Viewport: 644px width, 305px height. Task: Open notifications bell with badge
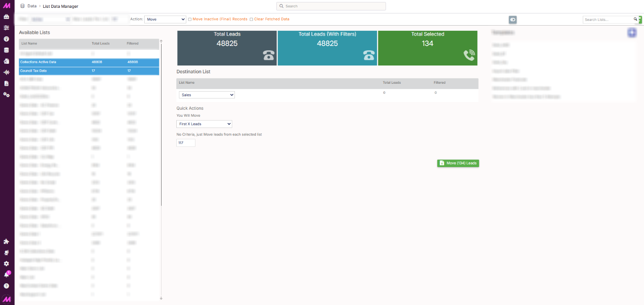7,274
